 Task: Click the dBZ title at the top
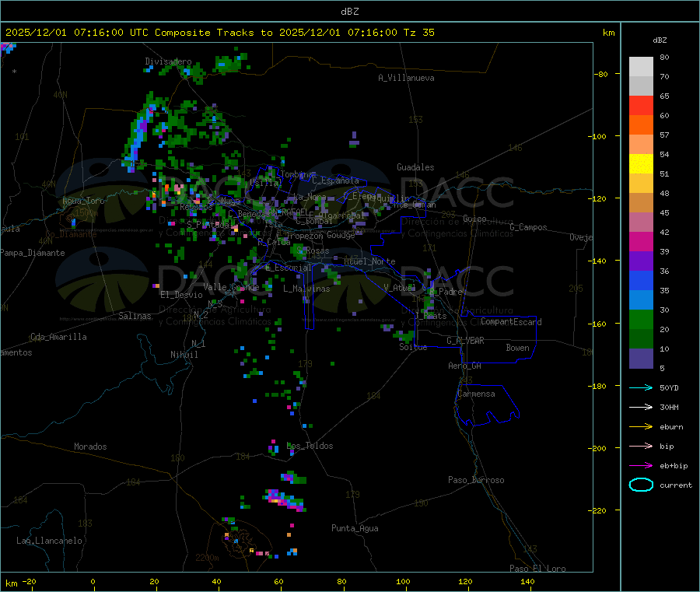point(349,12)
